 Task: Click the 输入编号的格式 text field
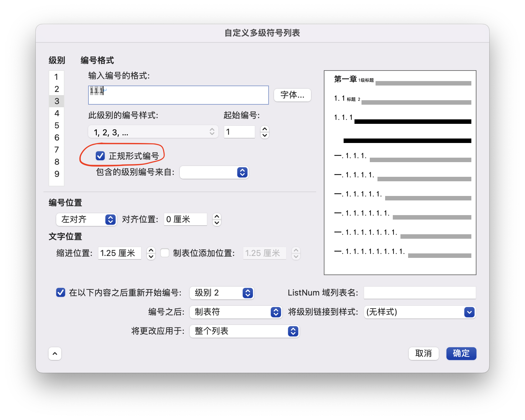pyautogui.click(x=178, y=95)
